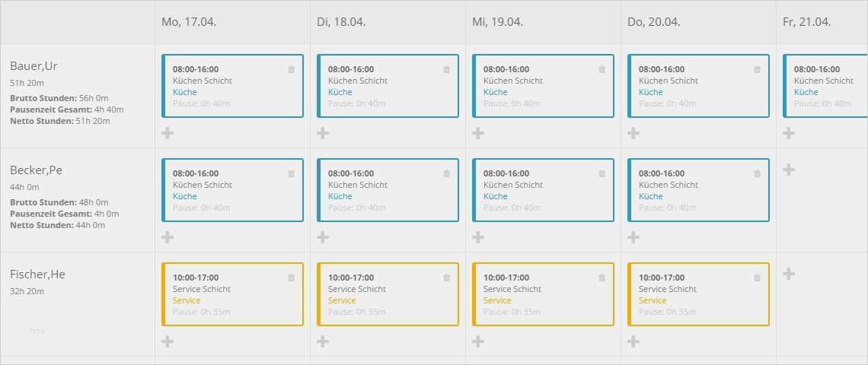
Task: Open the Service link in Fischer's Tuesday shift
Action: pos(342,300)
